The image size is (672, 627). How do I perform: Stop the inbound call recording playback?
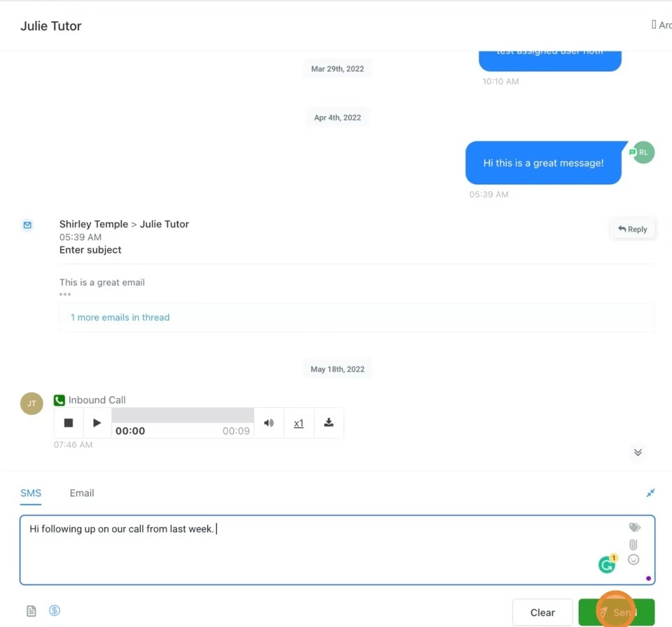tap(68, 423)
